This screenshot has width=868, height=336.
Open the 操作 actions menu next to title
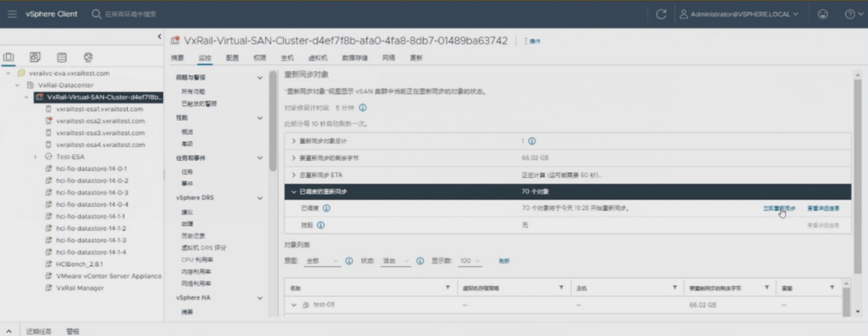pos(533,41)
